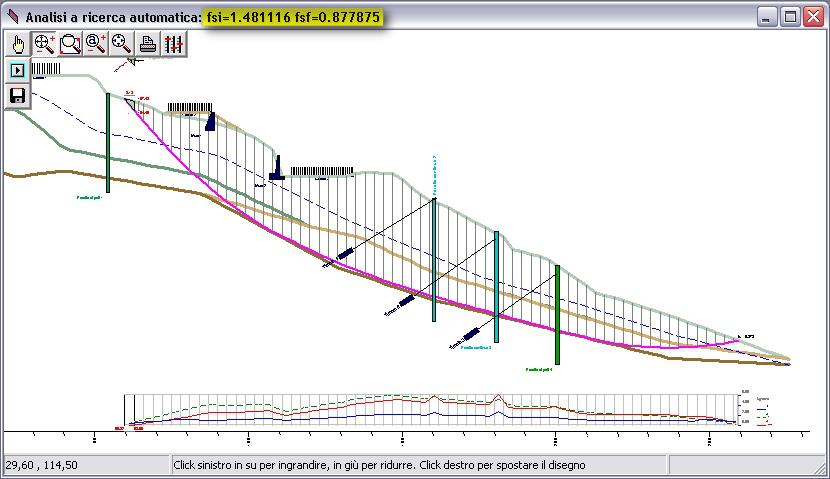Click the automatic zoom '@' magnifier icon

[x=96, y=43]
